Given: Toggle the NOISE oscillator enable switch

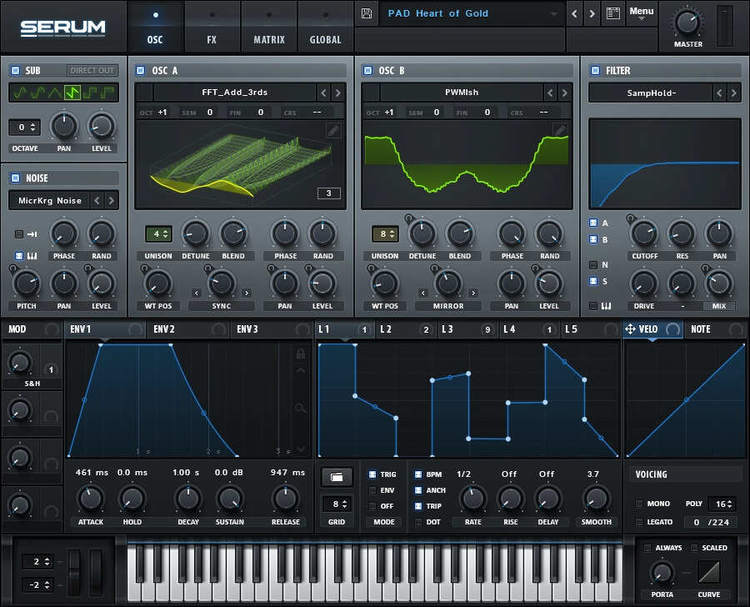Looking at the screenshot, I should [x=15, y=178].
